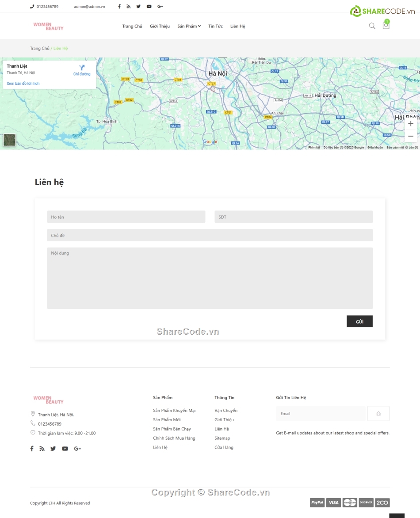This screenshot has width=420, height=518.
Task: Open Vận Chuyển footer link
Action: point(226,410)
